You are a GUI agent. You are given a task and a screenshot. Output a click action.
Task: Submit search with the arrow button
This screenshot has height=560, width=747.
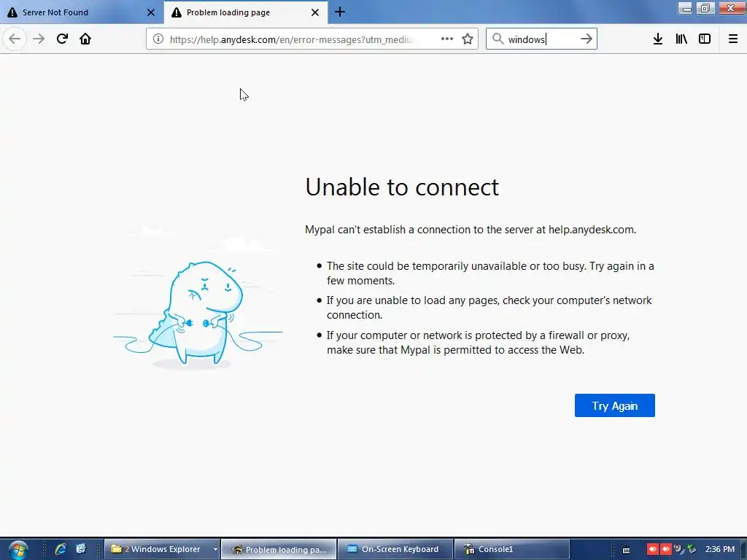click(587, 39)
